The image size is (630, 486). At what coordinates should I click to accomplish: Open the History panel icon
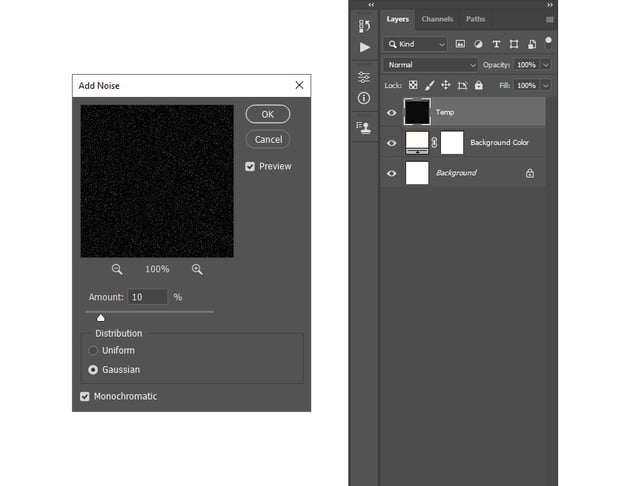364,26
